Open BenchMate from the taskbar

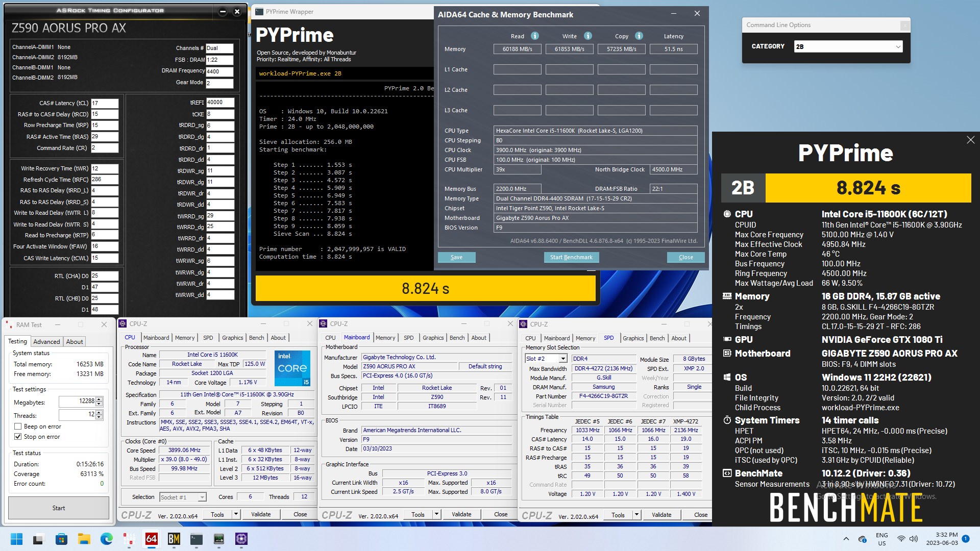[174, 539]
